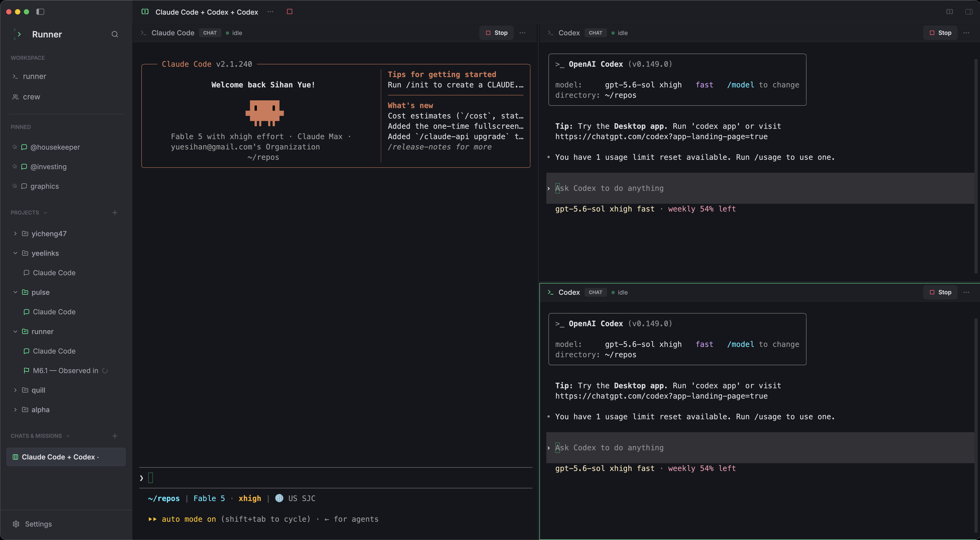
Task: Unpin the @housekeeper chat pin icon
Action: [x=14, y=147]
